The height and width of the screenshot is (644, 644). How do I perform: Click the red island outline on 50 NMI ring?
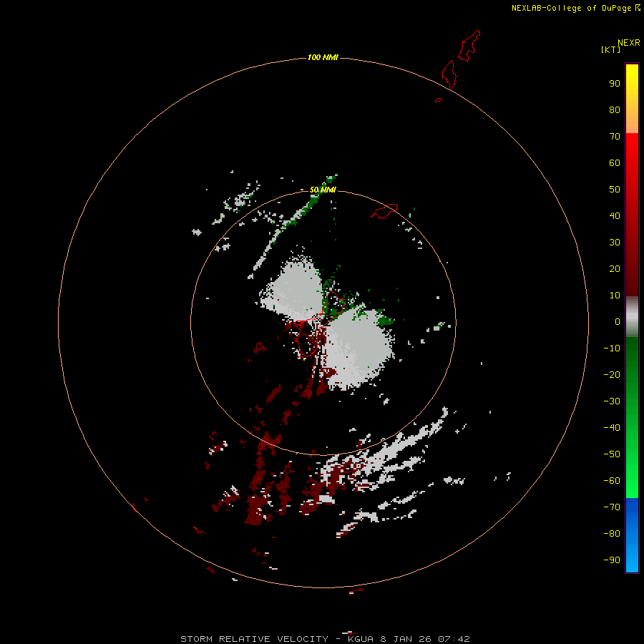coord(384,211)
